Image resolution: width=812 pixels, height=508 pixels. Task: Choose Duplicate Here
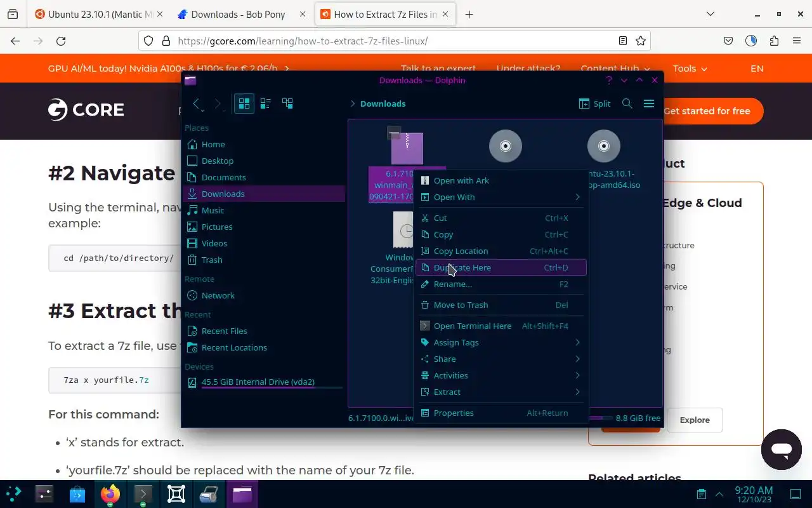coord(501,267)
